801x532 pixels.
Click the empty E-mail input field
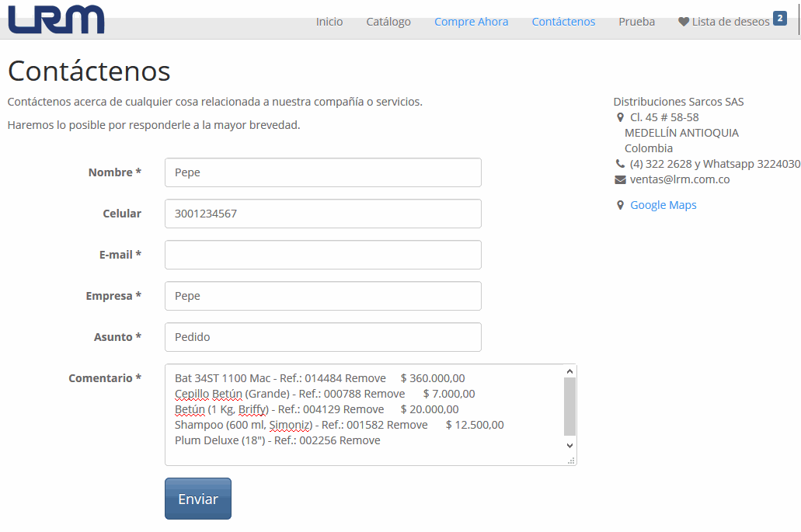[x=322, y=255]
